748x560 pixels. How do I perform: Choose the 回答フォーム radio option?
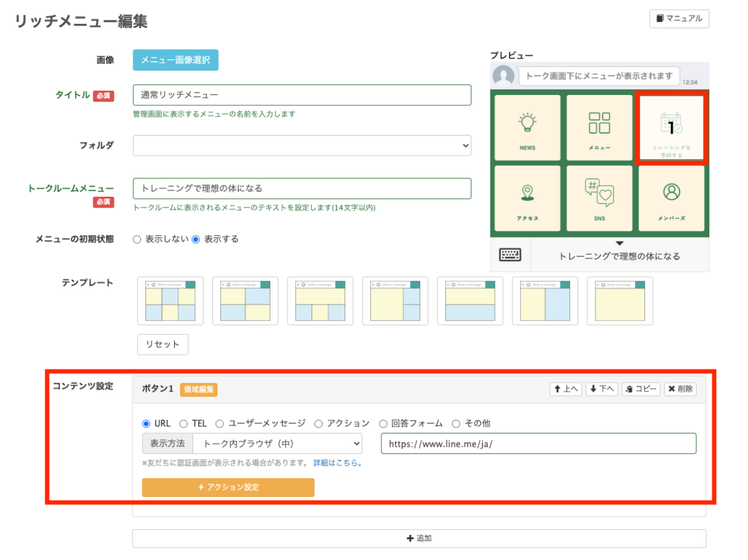tap(383, 423)
